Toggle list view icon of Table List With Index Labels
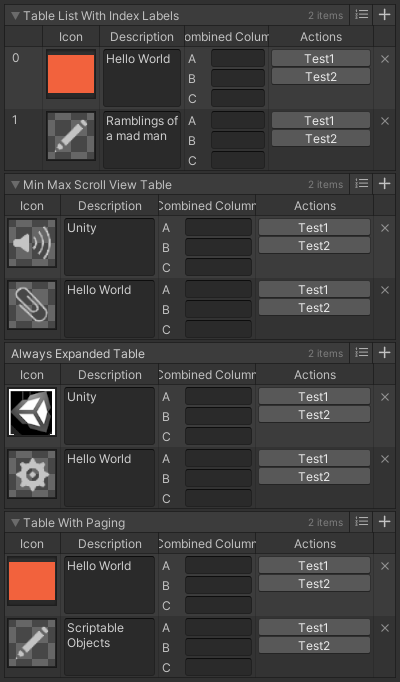The image size is (400, 682). 362,14
